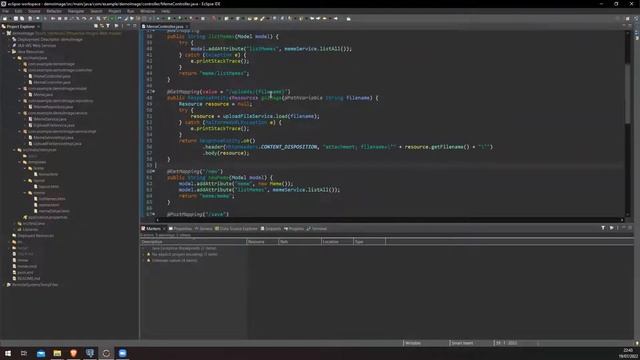This screenshot has height=360, width=640.
Task: Switch to the Servers tab
Action: pyautogui.click(x=204, y=229)
